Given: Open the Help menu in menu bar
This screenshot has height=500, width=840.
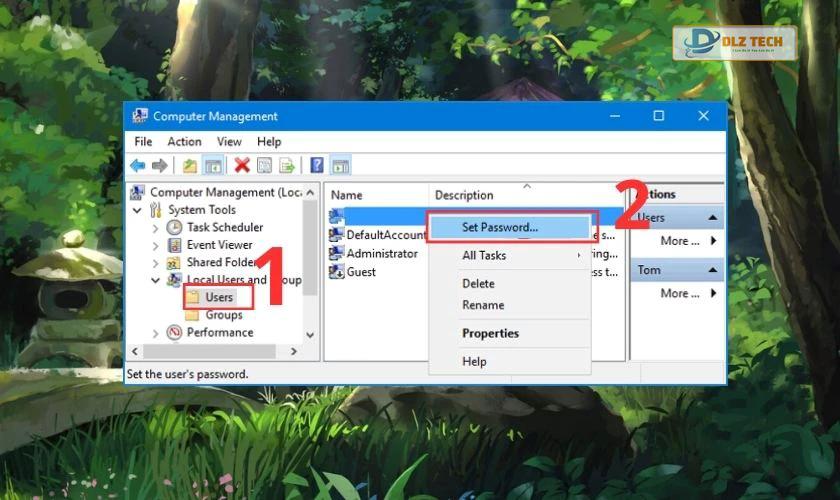Looking at the screenshot, I should point(269,141).
